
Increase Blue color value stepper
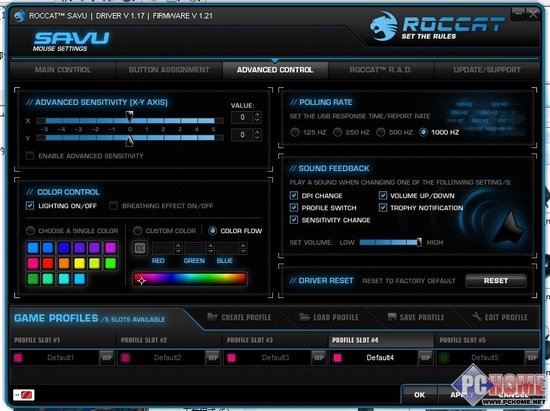(x=243, y=245)
